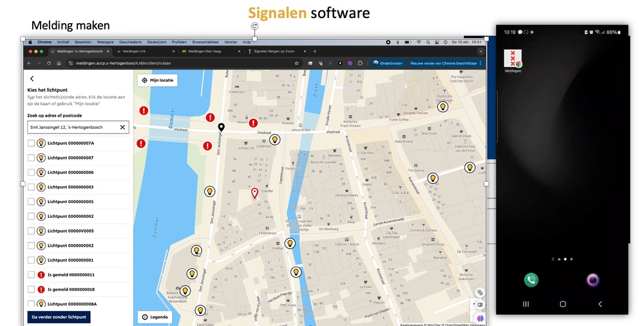Close the Meldingen Urk tab
This screenshot has height=326, width=644.
point(173,52)
